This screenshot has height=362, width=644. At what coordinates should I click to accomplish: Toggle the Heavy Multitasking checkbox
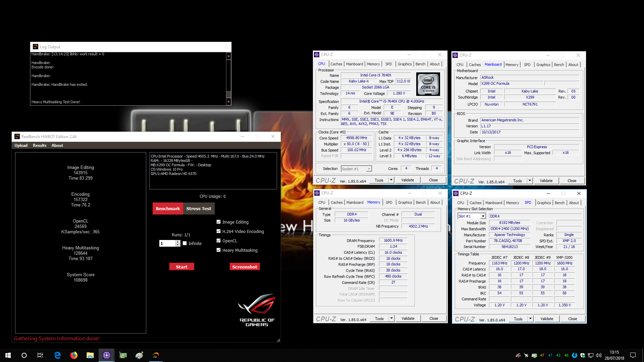[219, 250]
